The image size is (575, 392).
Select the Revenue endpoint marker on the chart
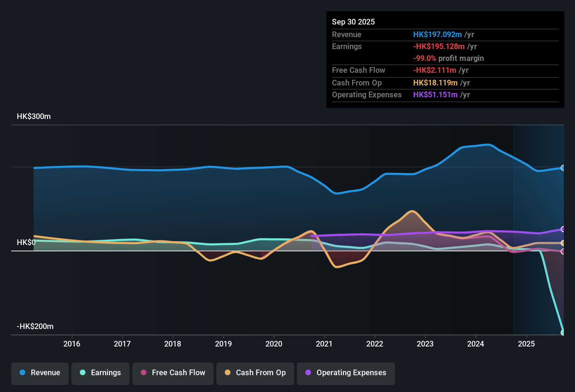pyautogui.click(x=563, y=168)
